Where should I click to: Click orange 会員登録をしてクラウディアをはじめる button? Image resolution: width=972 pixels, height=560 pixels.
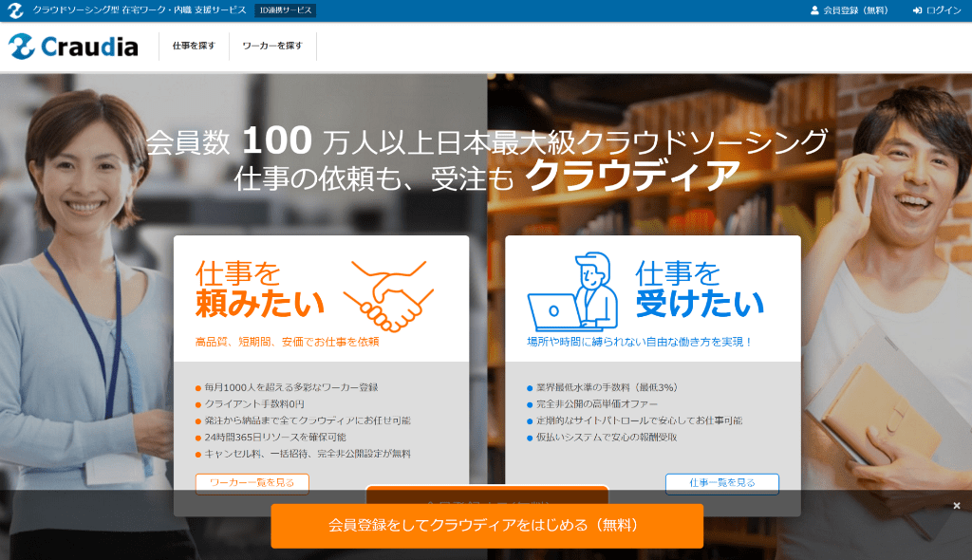pyautogui.click(x=487, y=525)
